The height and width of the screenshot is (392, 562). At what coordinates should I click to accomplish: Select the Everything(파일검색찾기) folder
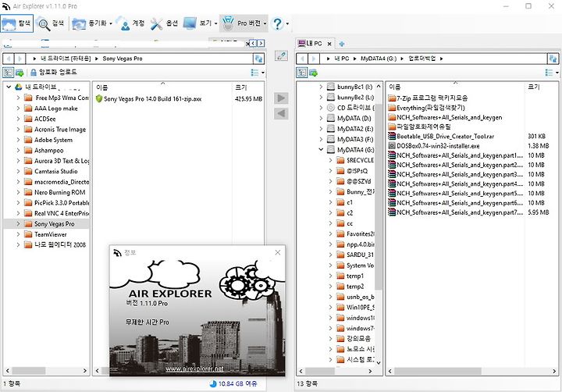point(426,108)
